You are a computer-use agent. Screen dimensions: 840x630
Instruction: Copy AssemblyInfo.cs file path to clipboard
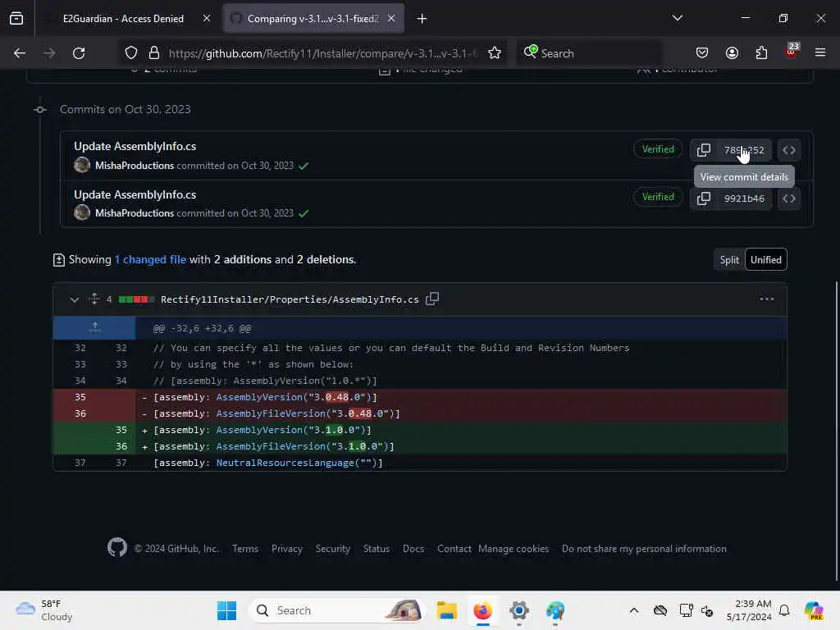click(x=431, y=299)
